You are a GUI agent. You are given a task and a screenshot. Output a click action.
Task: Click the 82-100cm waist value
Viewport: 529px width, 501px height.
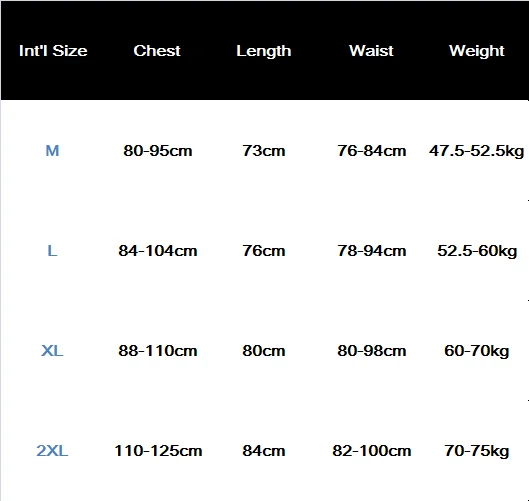click(x=371, y=451)
